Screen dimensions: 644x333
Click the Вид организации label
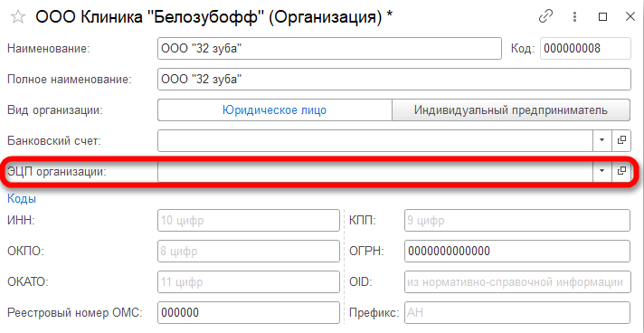[x=55, y=110]
